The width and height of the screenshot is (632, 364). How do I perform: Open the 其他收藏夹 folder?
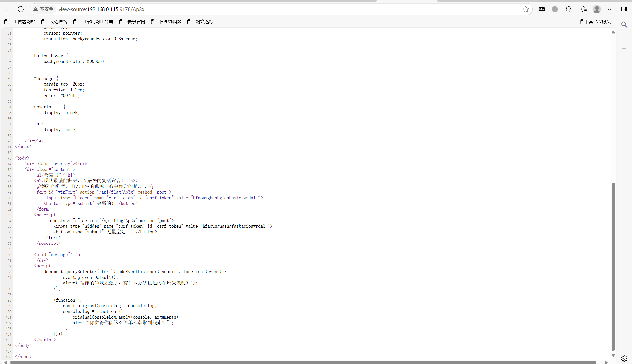(596, 22)
